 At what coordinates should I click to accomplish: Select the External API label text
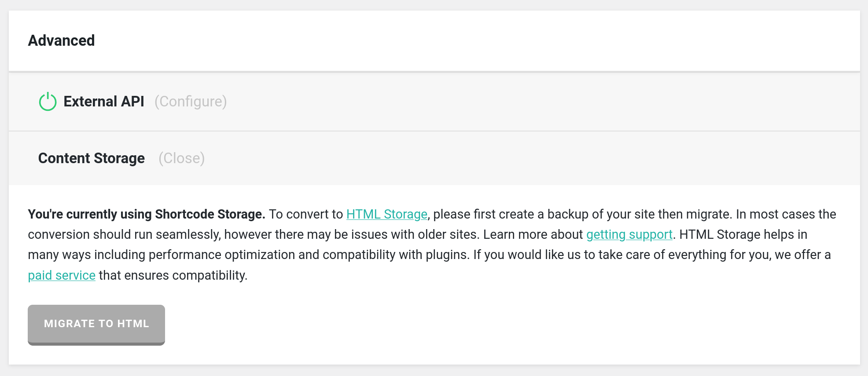[x=104, y=101]
